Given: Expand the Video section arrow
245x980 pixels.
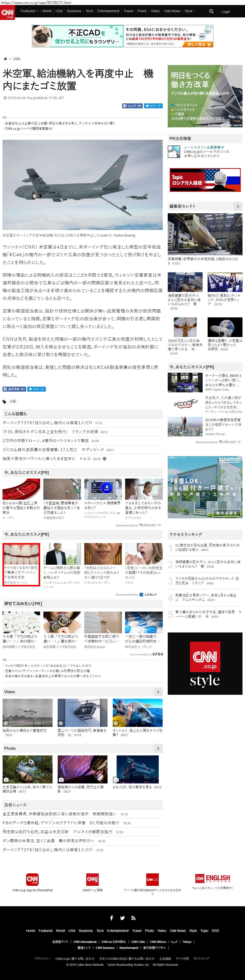Looking at the screenshot, I should (x=158, y=692).
